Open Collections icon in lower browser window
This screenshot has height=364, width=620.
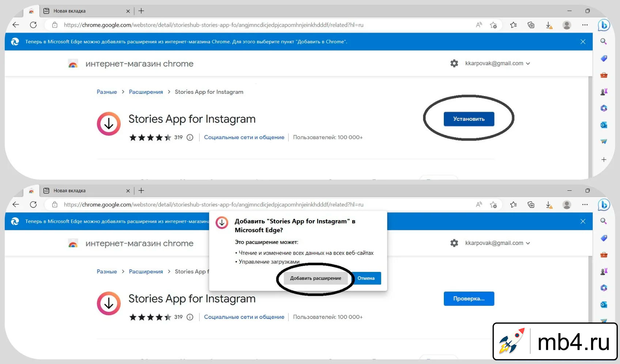tap(531, 204)
